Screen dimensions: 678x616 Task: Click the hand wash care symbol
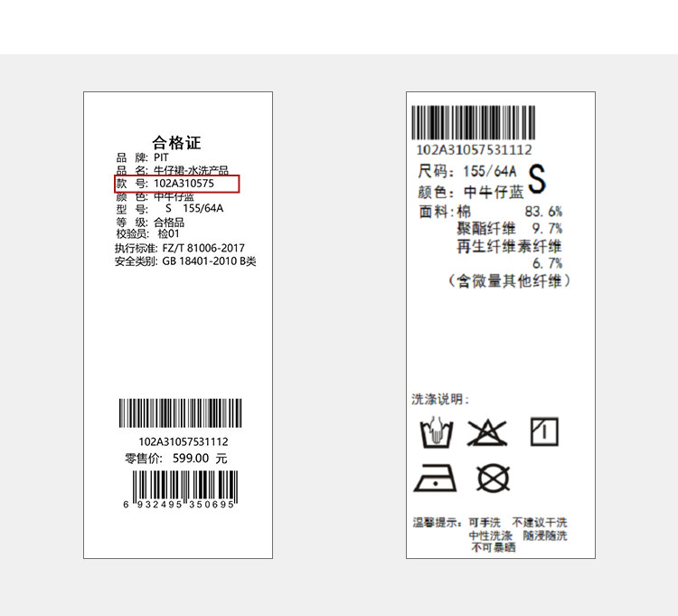(437, 432)
